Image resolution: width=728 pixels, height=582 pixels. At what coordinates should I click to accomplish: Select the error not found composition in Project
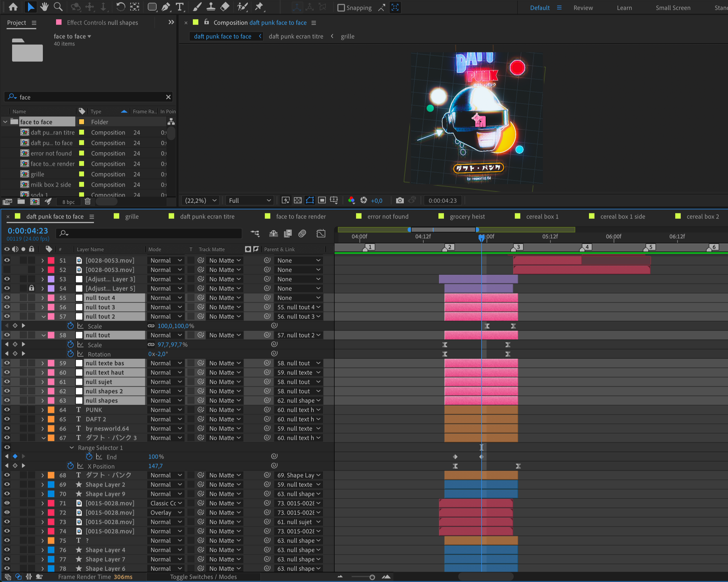click(x=51, y=153)
